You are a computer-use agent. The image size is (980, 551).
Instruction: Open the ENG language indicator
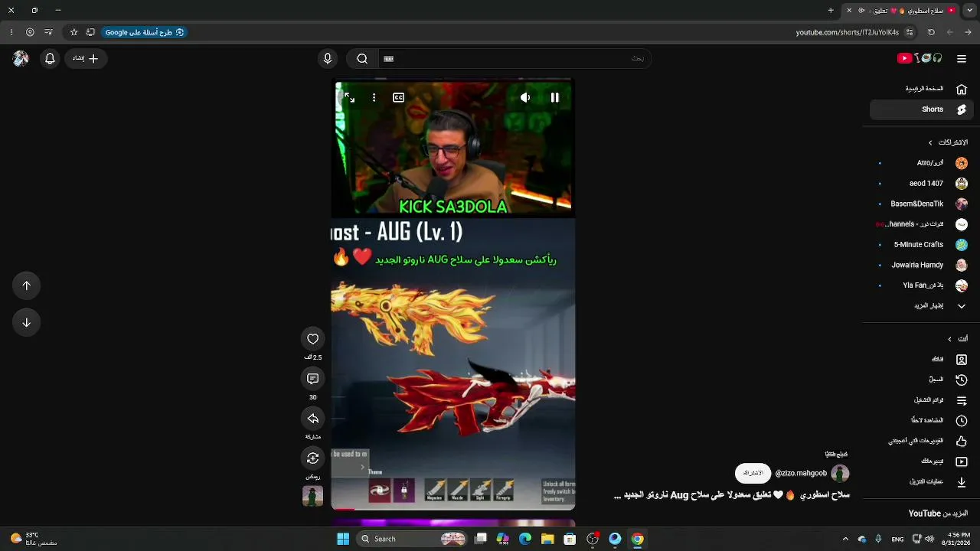point(897,539)
